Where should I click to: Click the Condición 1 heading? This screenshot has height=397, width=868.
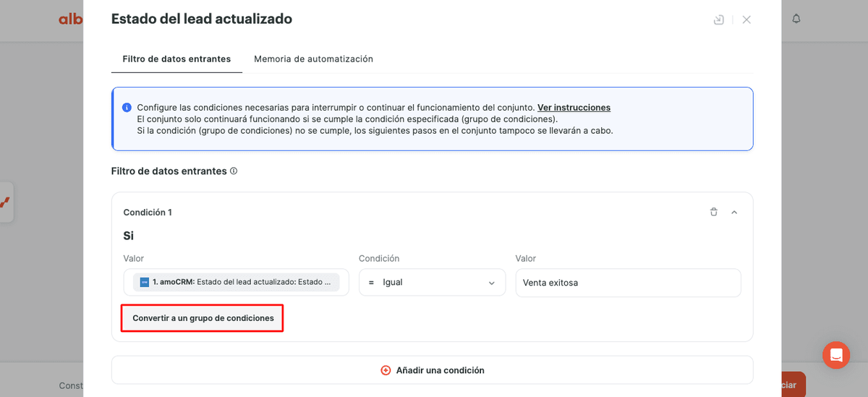pyautogui.click(x=148, y=213)
